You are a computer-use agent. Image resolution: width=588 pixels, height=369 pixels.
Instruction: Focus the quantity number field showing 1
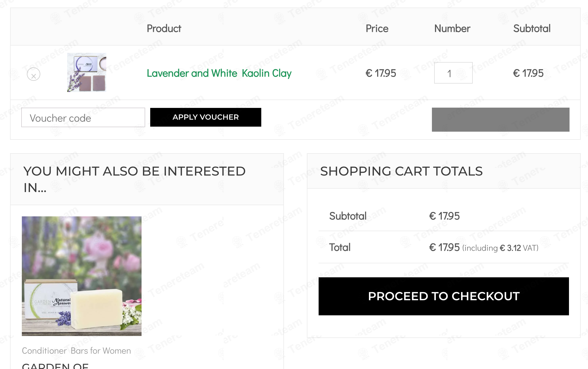[453, 73]
